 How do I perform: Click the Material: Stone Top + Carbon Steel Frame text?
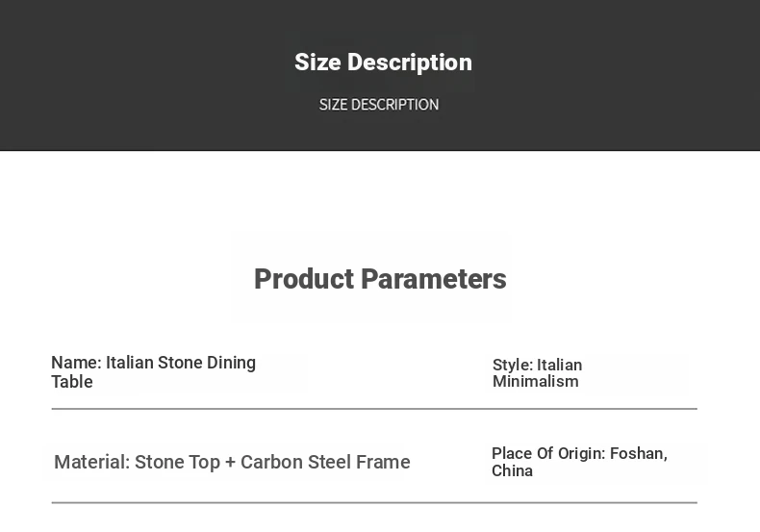232,462
